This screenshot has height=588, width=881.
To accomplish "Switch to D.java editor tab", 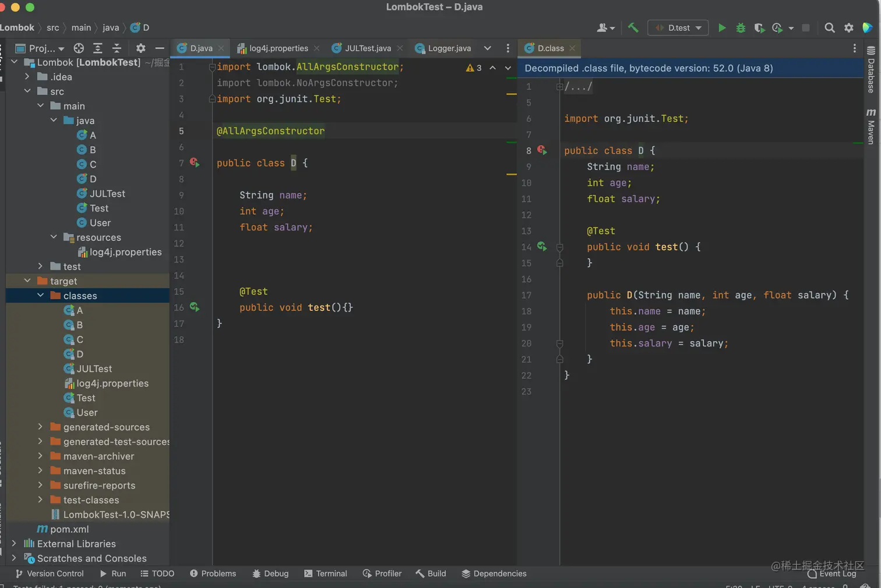I will tap(201, 48).
